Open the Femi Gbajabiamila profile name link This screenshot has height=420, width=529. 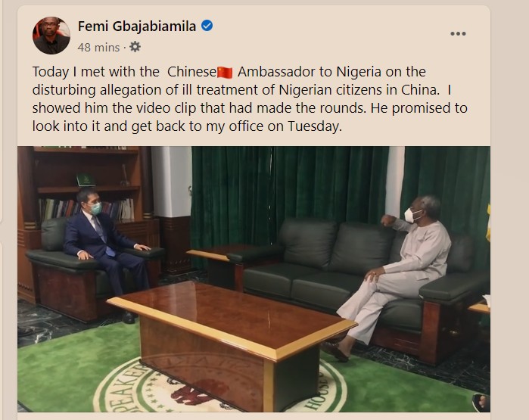tap(137, 26)
